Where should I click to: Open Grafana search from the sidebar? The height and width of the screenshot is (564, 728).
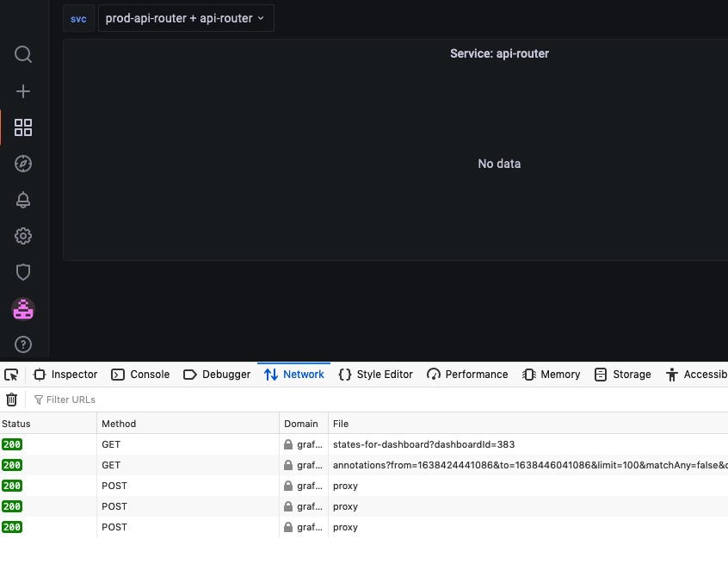(22, 54)
